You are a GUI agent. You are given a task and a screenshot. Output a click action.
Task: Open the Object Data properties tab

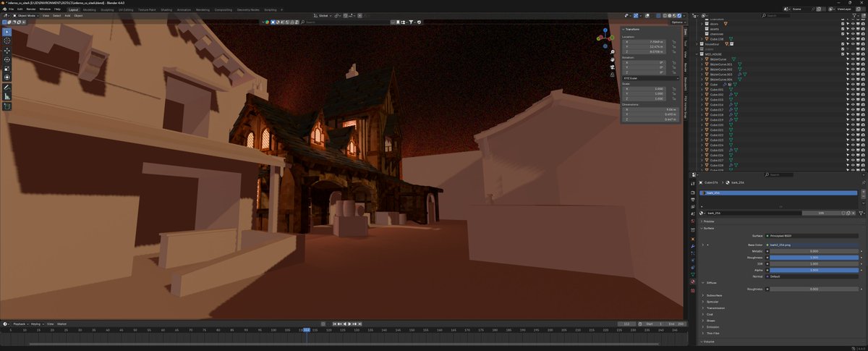click(692, 274)
